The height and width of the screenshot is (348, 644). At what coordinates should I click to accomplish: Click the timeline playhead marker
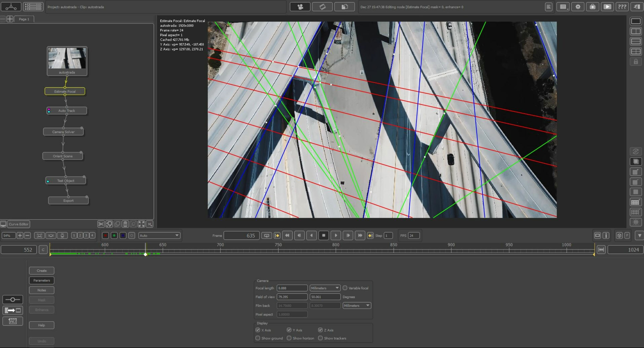(145, 254)
